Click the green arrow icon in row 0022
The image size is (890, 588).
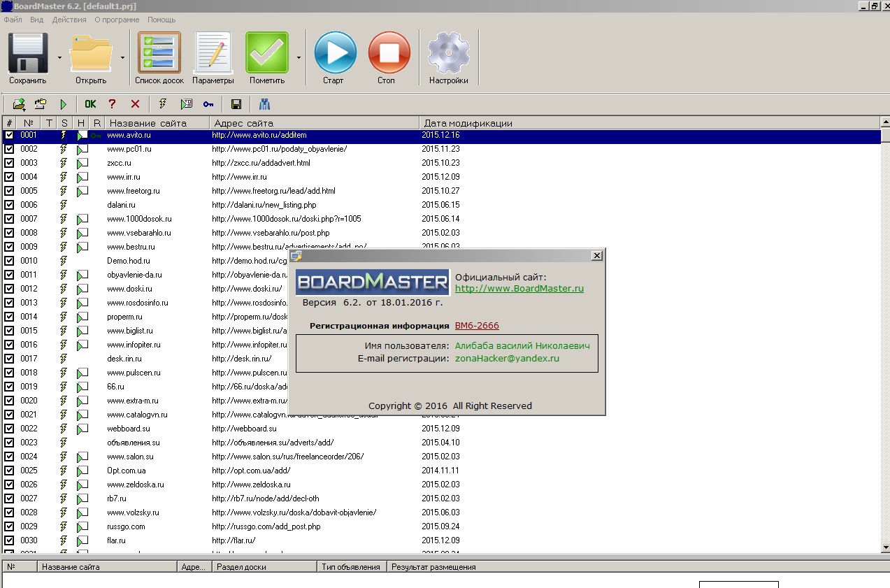[x=82, y=429]
